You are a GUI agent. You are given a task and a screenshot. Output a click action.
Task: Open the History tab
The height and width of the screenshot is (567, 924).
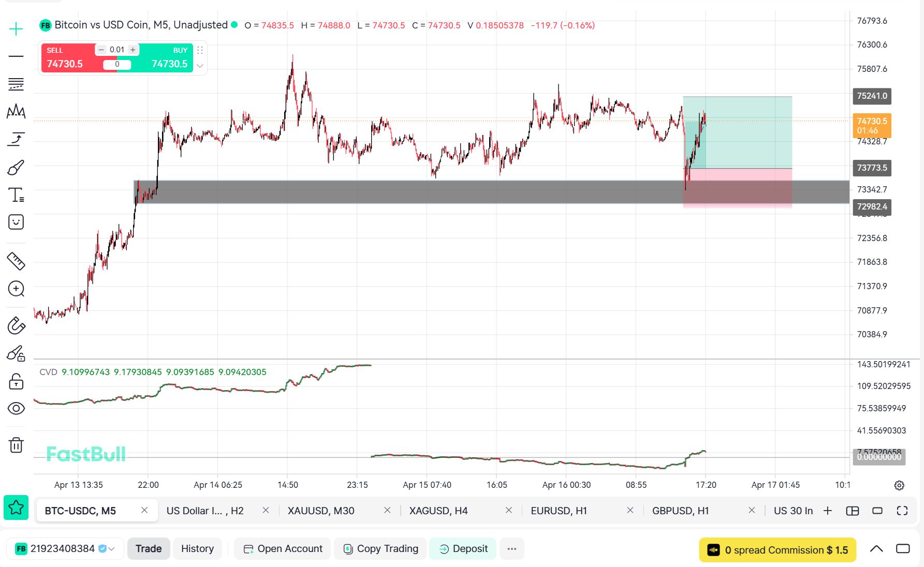coord(197,549)
